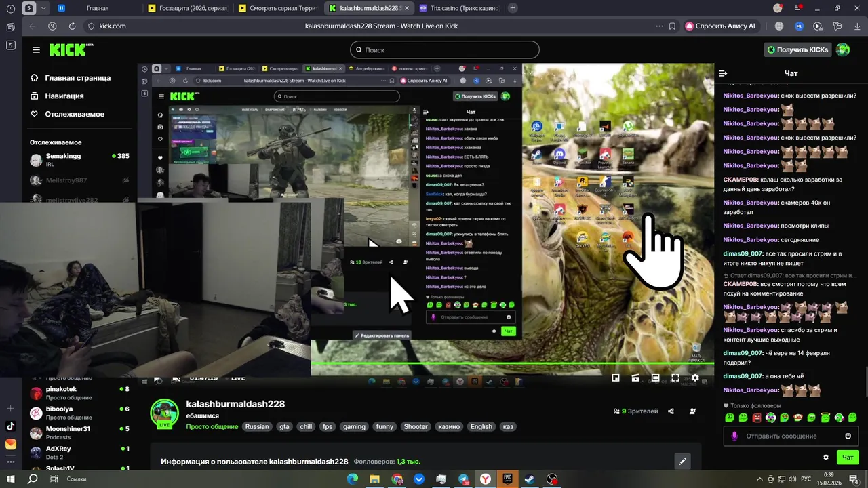Click the KICK logo
The width and height of the screenshot is (868, 488).
[x=71, y=49]
